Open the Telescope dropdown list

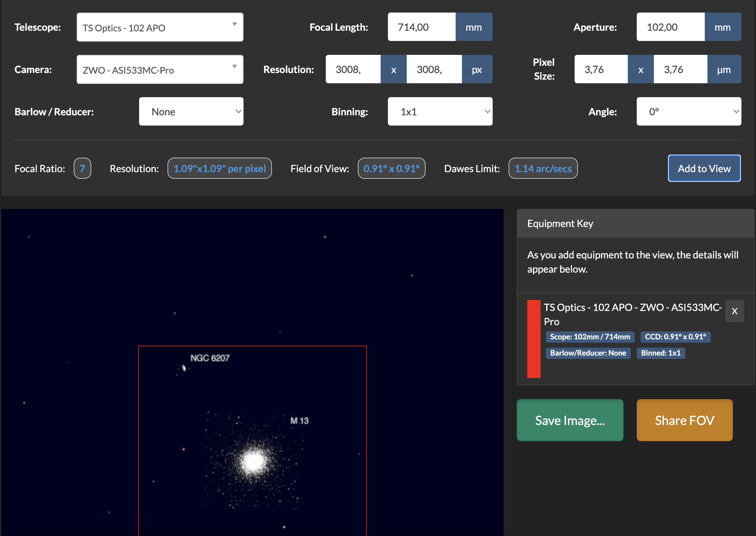(x=160, y=27)
